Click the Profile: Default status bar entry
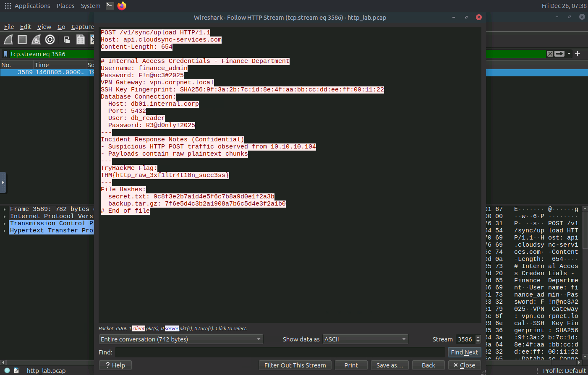The image size is (588, 375). (x=564, y=370)
